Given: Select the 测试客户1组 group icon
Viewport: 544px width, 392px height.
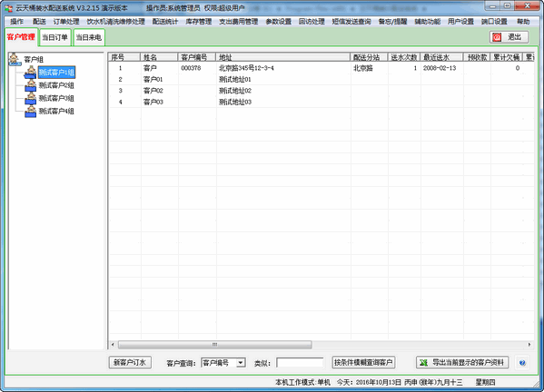Looking at the screenshot, I should point(31,73).
